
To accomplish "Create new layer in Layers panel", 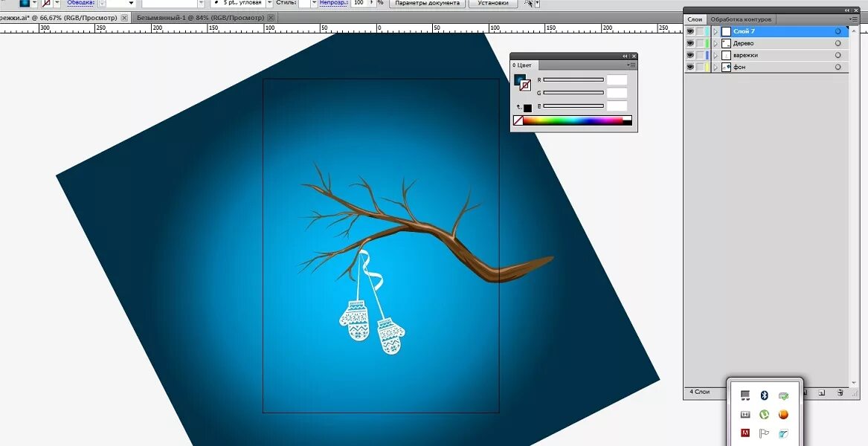I will [822, 392].
